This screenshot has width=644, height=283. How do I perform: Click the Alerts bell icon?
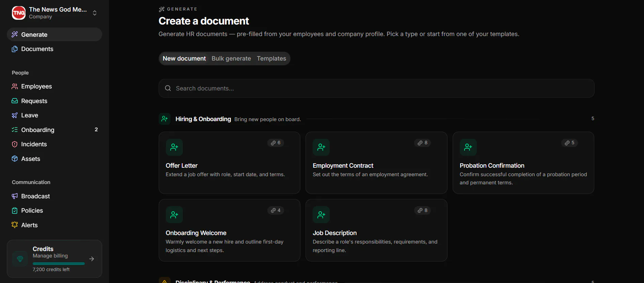click(x=15, y=225)
